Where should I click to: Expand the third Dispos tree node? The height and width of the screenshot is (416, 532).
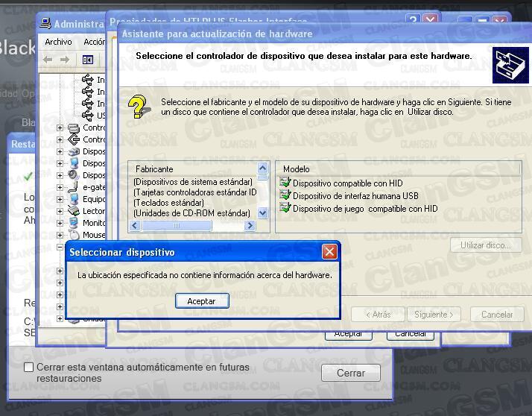point(60,175)
